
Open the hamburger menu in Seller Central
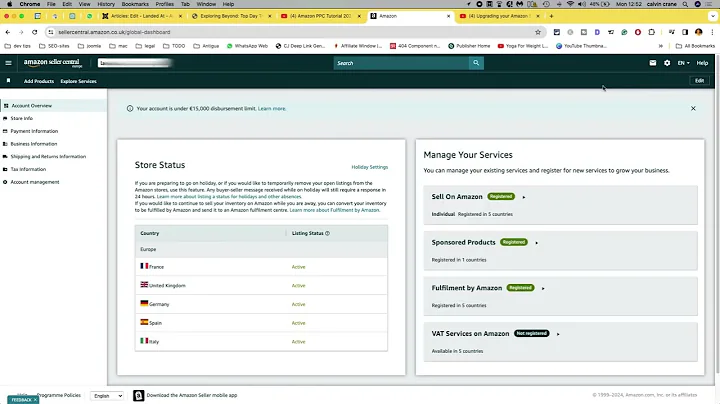tap(8, 63)
